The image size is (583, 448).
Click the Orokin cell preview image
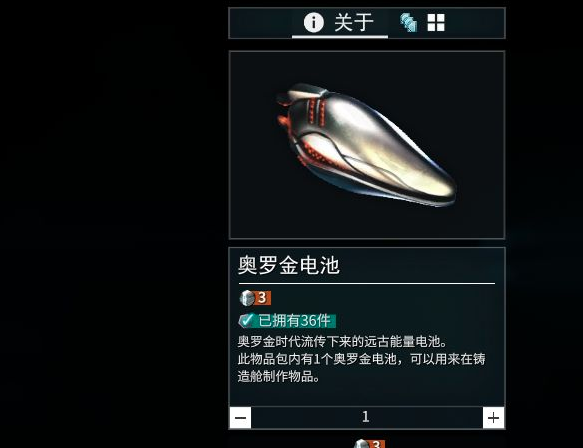pos(367,145)
